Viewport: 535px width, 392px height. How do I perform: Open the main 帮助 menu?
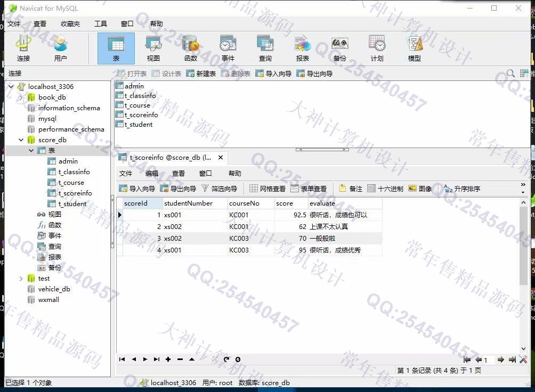pyautogui.click(x=157, y=23)
